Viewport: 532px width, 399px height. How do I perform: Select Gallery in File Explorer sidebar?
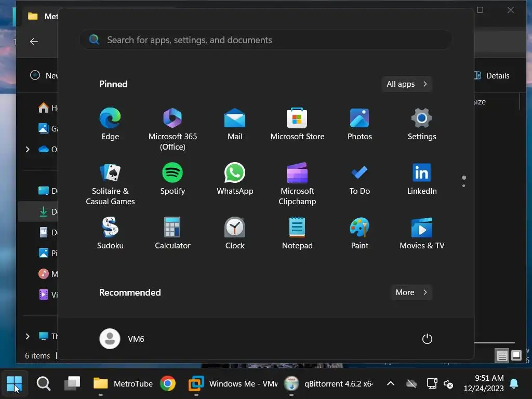[47, 129]
